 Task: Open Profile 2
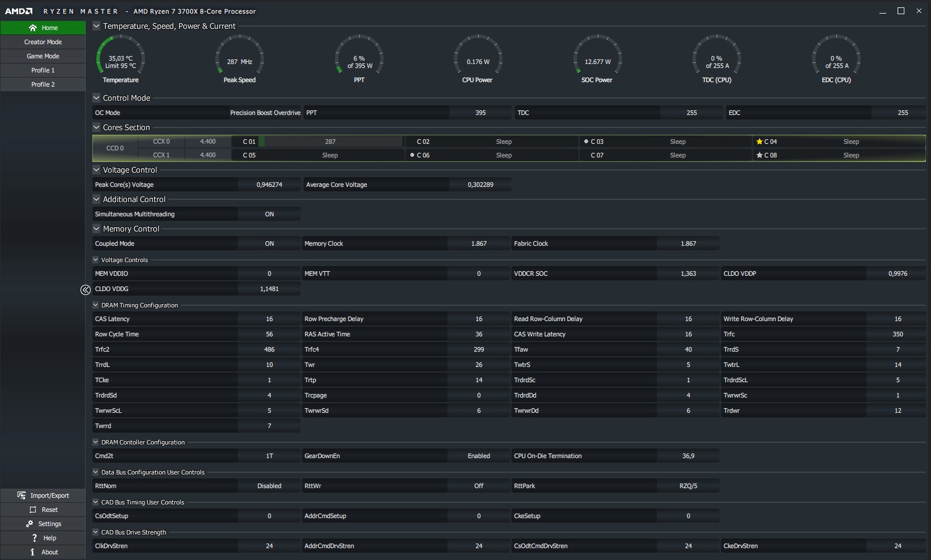click(43, 84)
